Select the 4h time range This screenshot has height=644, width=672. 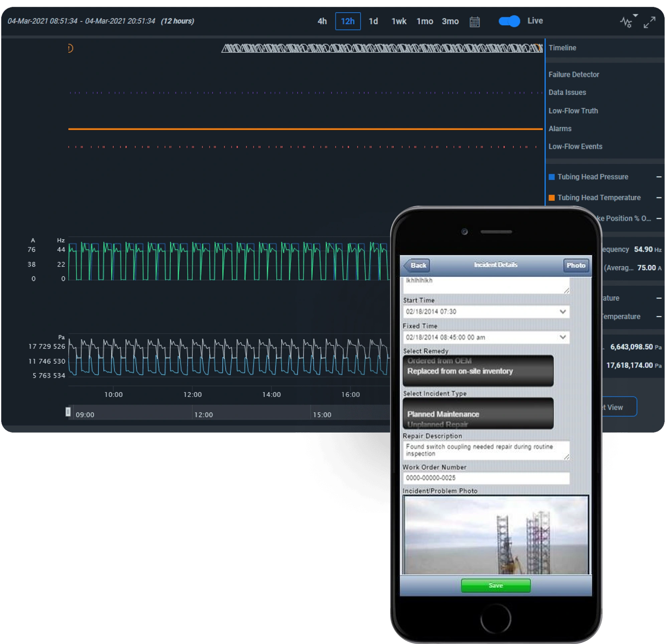click(322, 21)
